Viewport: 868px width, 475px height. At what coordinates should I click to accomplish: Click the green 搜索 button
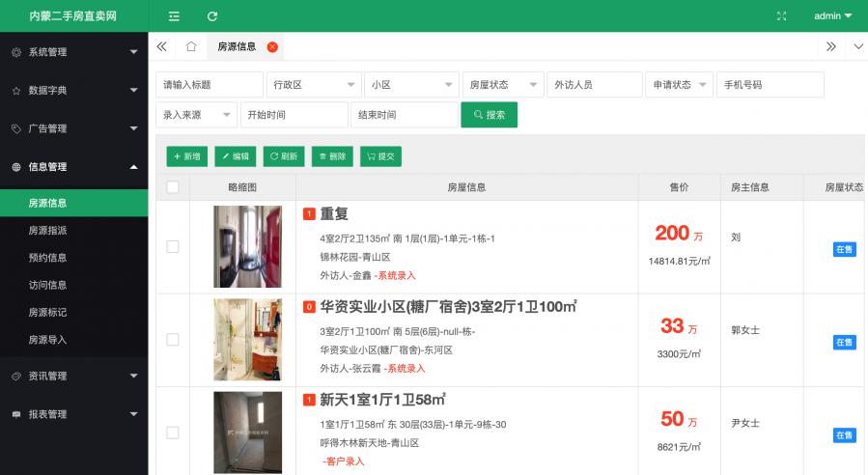click(489, 115)
